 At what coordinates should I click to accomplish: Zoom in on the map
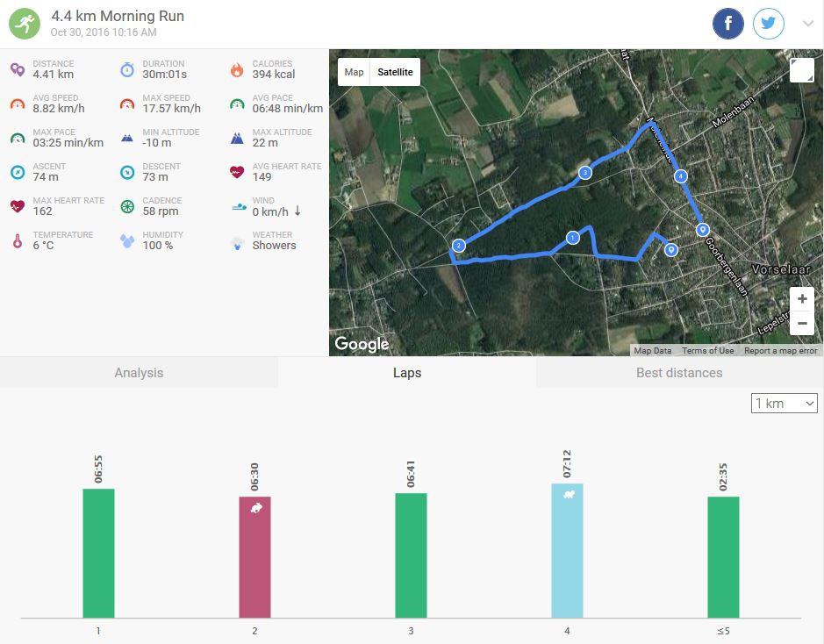[802, 299]
